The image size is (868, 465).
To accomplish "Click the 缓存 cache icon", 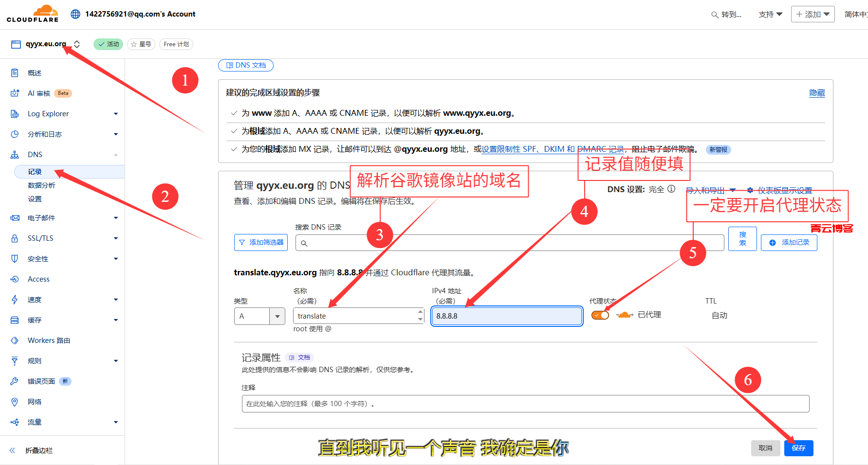I will point(15,320).
